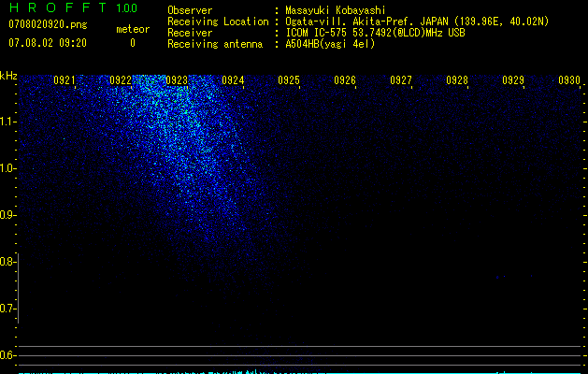
Task: Click the 0.6 kHz frequency label
Action: click(x=7, y=355)
